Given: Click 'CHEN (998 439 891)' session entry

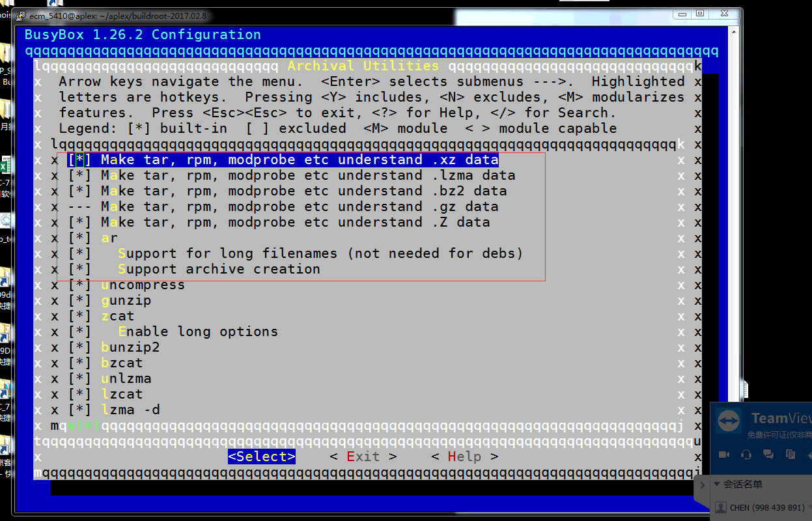Looking at the screenshot, I should point(767,507).
